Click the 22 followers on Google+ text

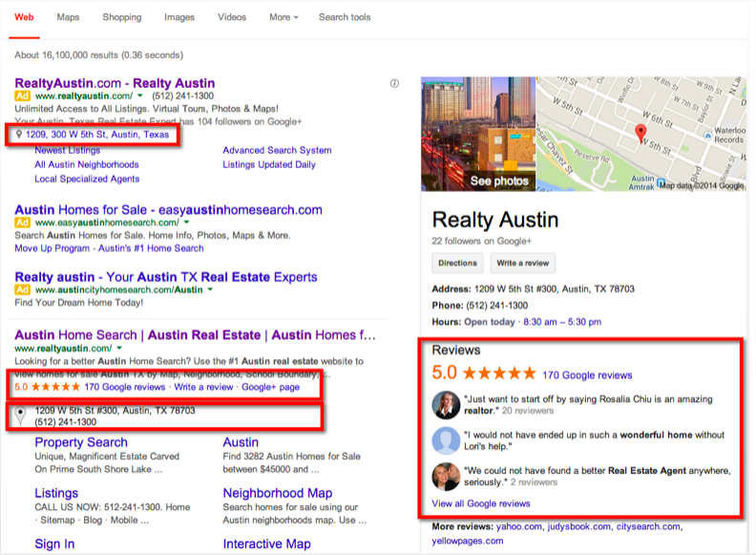coord(482,241)
